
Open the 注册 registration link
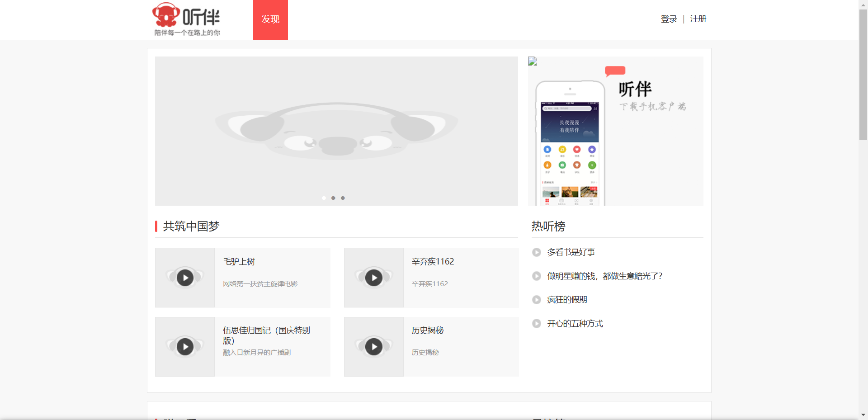[x=698, y=19]
